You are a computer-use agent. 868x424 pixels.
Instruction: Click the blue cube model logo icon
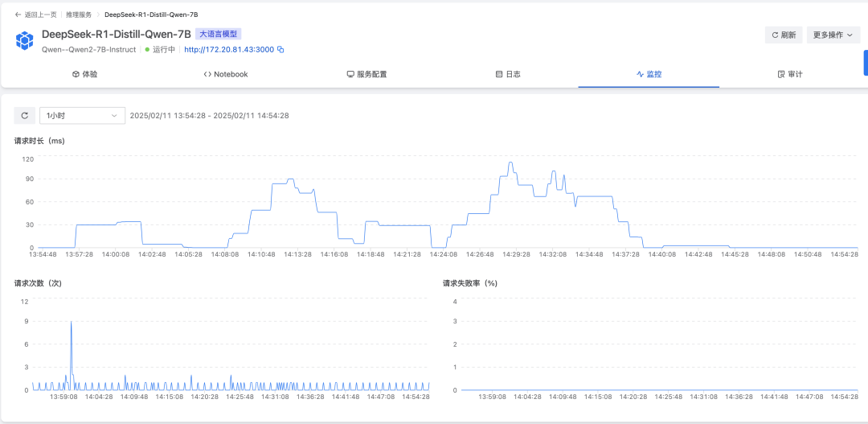pos(24,41)
